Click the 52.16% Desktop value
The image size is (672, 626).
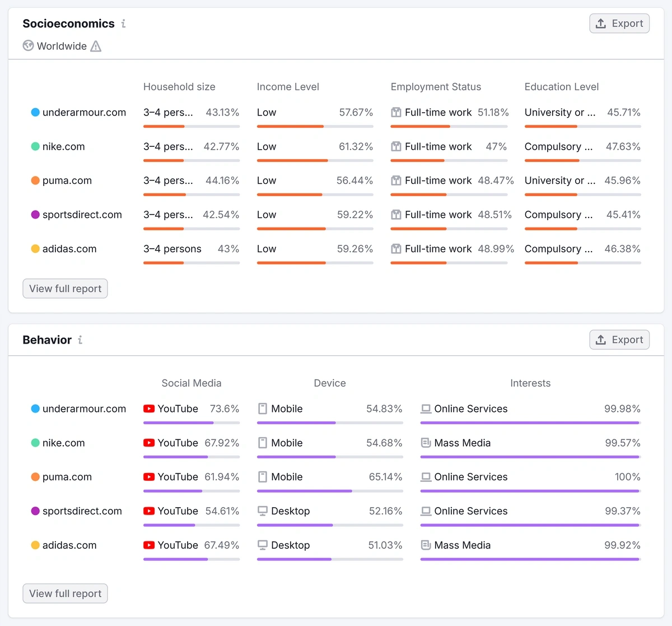click(386, 511)
